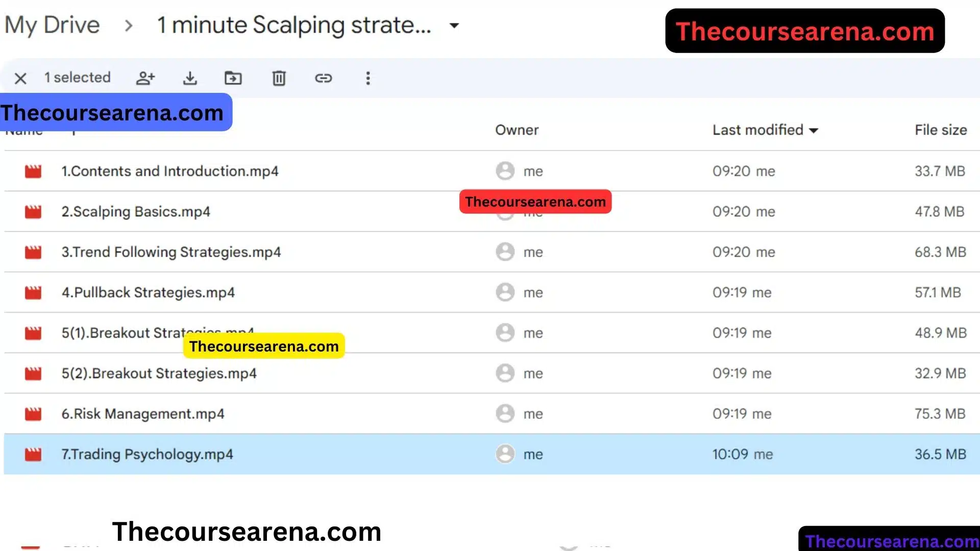
Task: Click the get link icon
Action: point(323,78)
